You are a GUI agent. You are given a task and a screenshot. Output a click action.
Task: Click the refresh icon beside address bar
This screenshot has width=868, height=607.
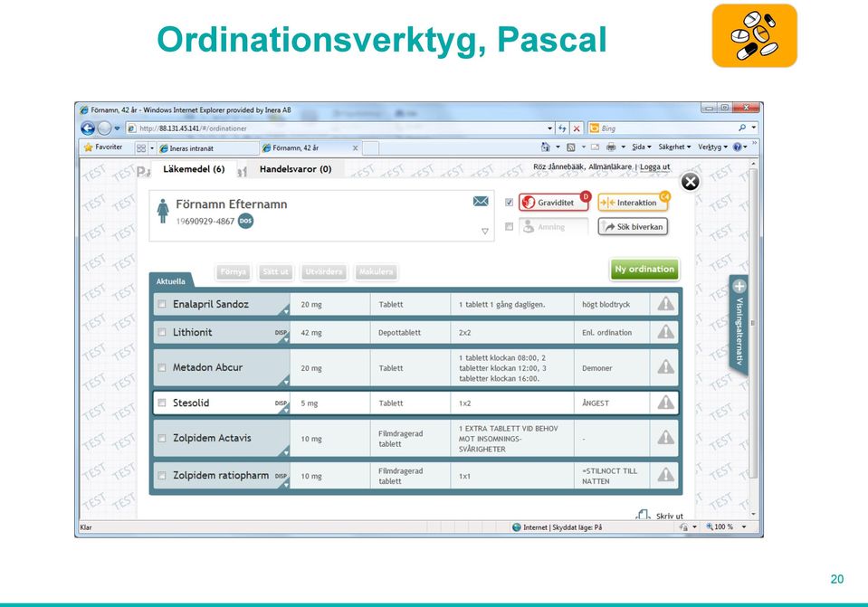pos(562,128)
